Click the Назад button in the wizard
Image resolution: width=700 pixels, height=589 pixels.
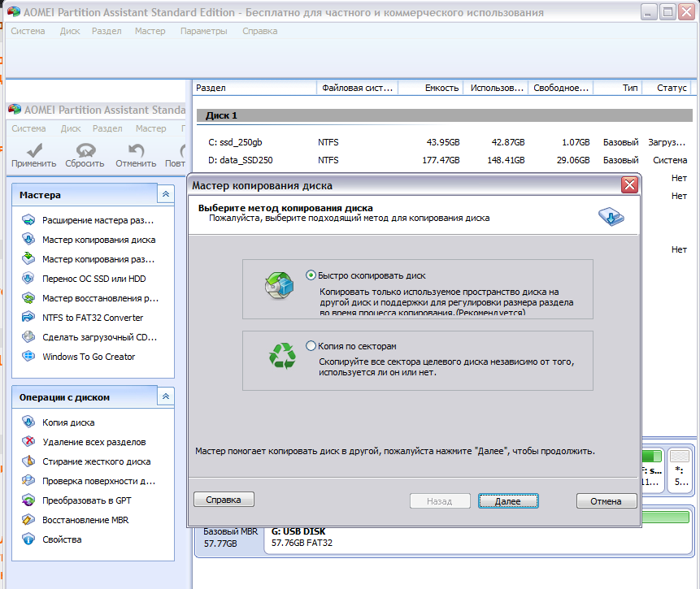[x=440, y=501]
